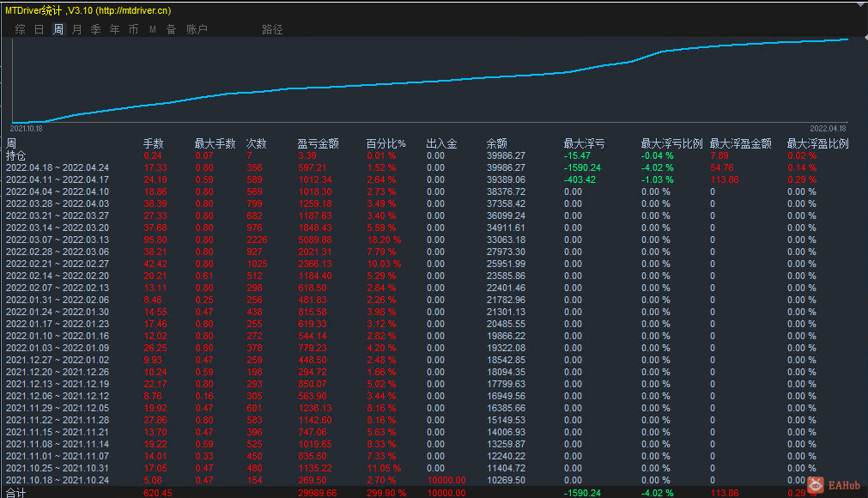868x498 pixels.
Task: Select week row 2022.03.21 ~ 2022.03.27
Action: 58,216
